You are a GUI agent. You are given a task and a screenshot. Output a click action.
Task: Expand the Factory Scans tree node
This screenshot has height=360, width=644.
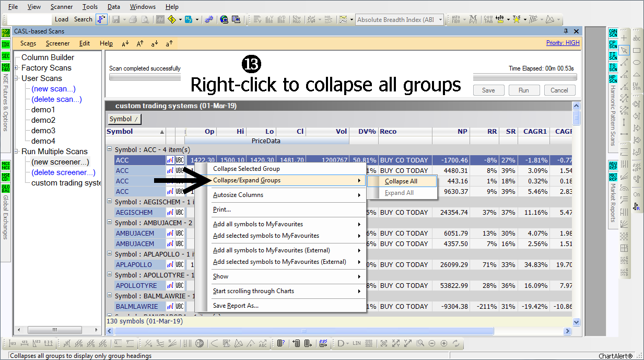click(x=17, y=68)
